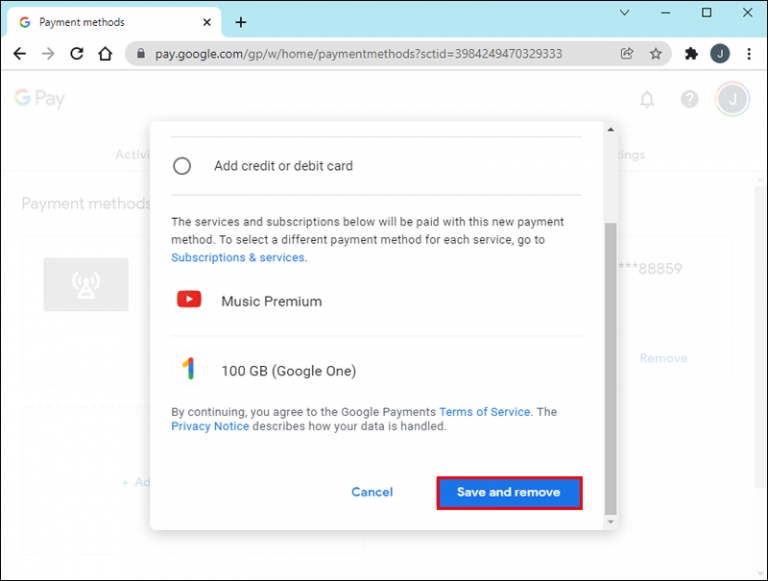Open the Extensions puzzle icon
Viewport: 768px width, 581px height.
pyautogui.click(x=691, y=53)
